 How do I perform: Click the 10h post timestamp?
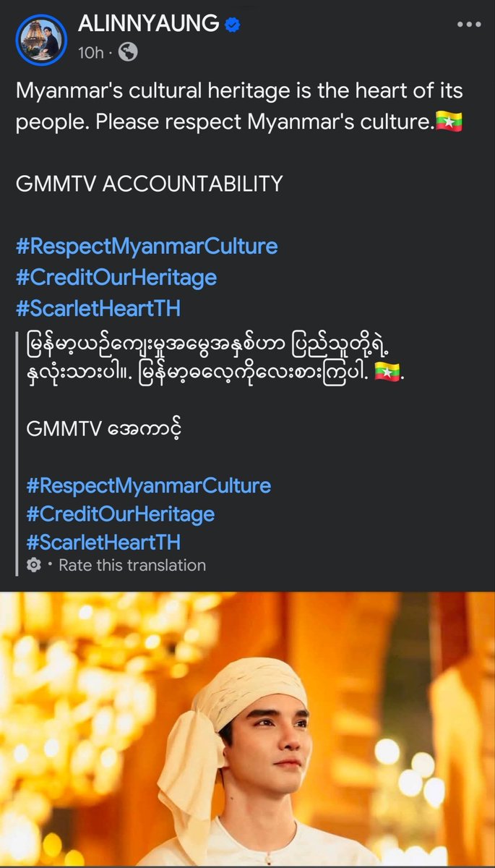coord(90,53)
